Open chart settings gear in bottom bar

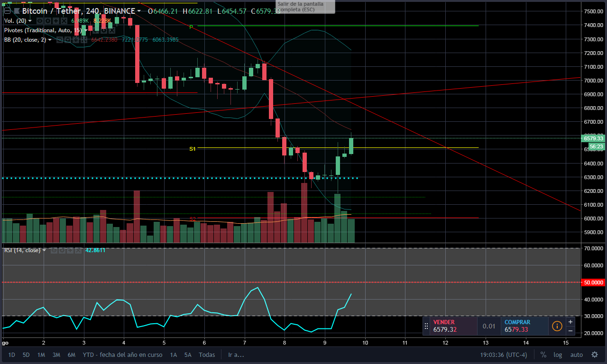(x=595, y=355)
